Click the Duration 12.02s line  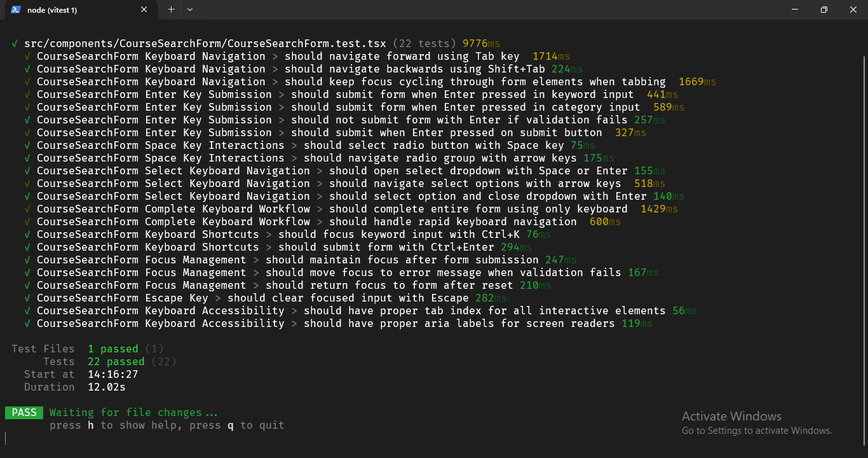coord(76,387)
